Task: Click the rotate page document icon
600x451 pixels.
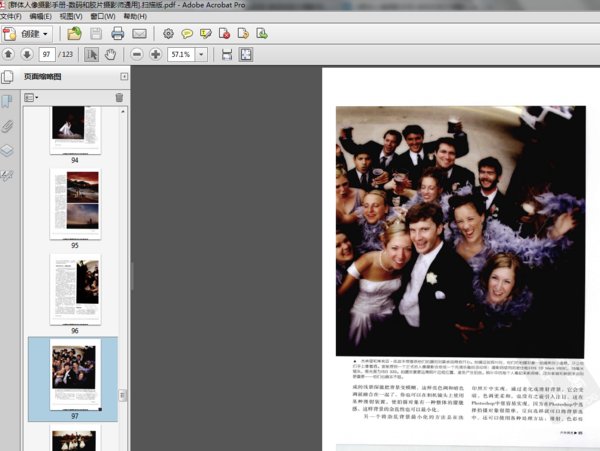Action: (243, 34)
